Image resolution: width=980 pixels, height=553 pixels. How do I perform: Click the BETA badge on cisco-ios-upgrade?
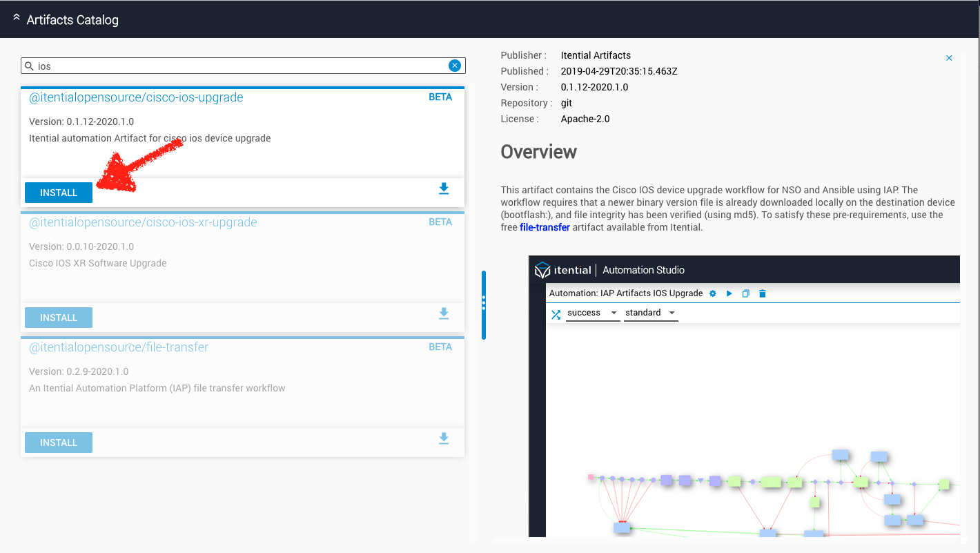440,97
